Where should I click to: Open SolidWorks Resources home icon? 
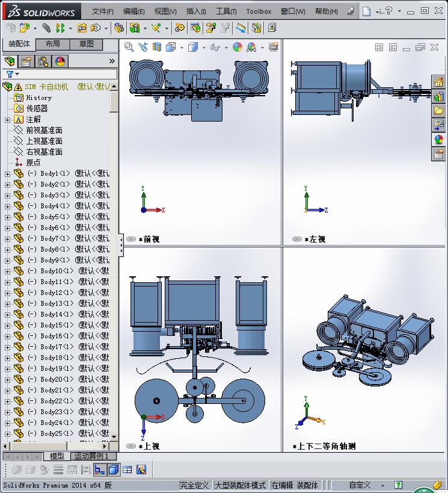[438, 82]
